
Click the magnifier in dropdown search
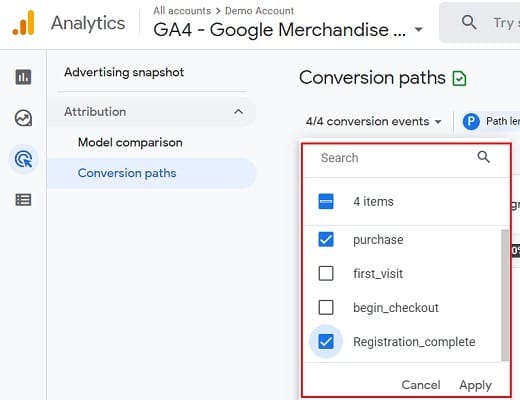pyautogui.click(x=483, y=157)
